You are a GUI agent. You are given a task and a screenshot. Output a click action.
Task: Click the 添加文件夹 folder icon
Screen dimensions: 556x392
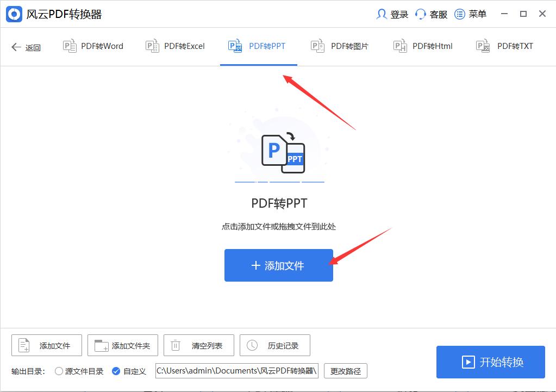[101, 345]
